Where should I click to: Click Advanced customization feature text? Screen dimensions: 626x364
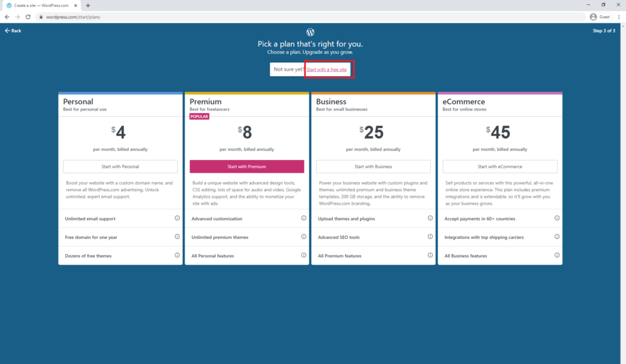click(217, 219)
